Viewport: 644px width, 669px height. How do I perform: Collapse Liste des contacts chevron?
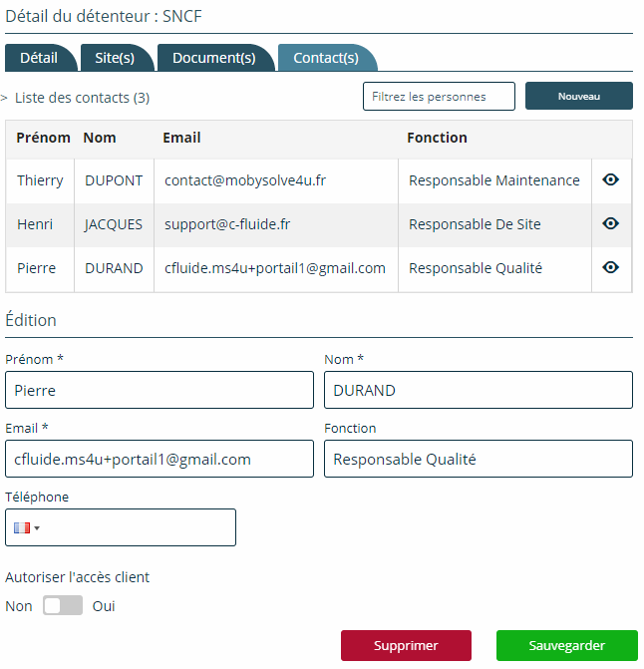[4, 98]
